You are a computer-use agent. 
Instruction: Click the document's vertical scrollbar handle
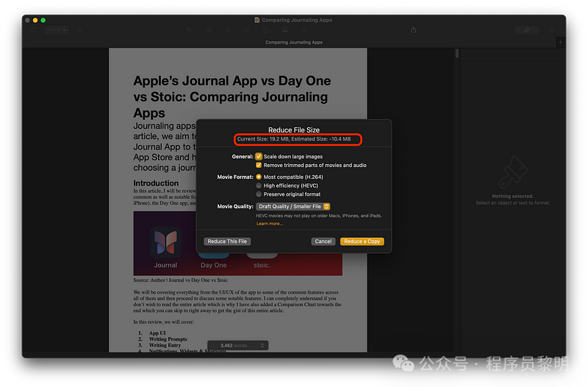tap(456, 53)
